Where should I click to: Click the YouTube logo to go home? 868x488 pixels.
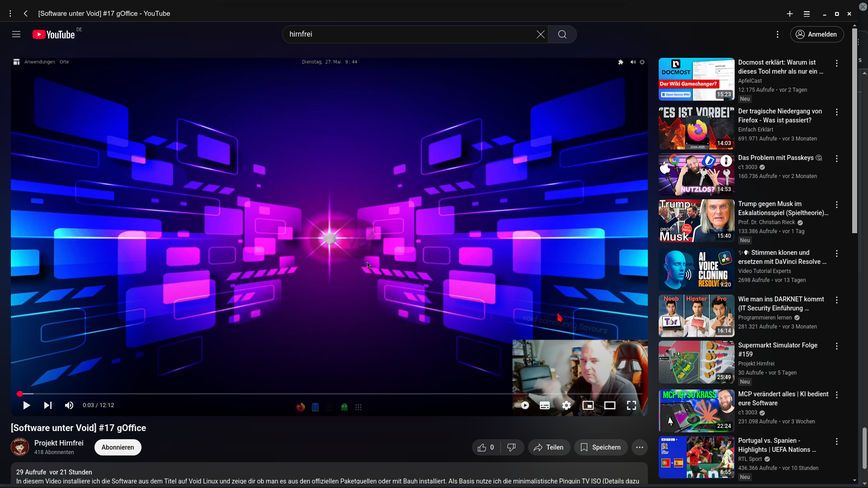pyautogui.click(x=54, y=35)
